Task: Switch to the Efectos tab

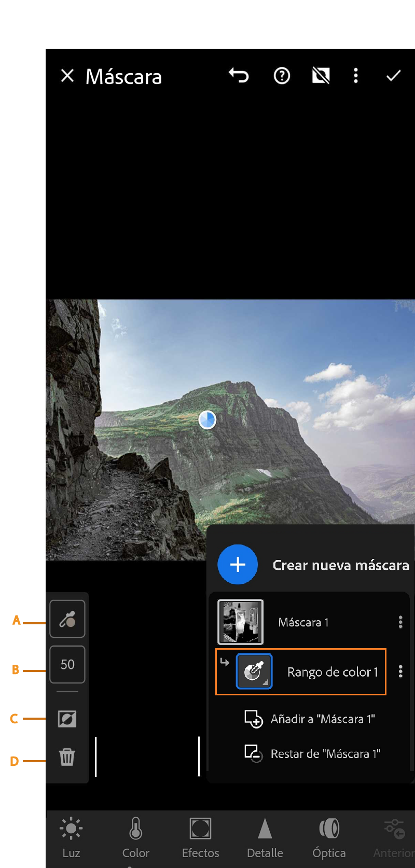Action: pyautogui.click(x=200, y=836)
